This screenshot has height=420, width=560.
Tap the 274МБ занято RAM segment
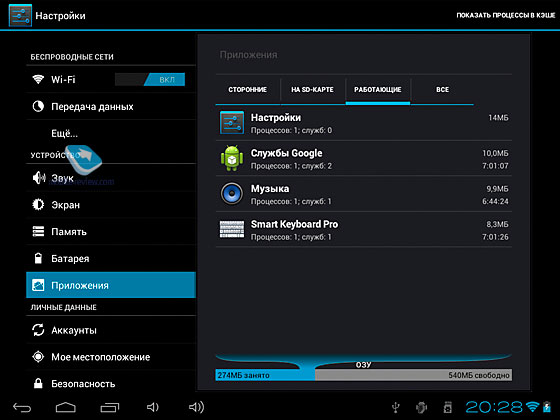point(265,375)
